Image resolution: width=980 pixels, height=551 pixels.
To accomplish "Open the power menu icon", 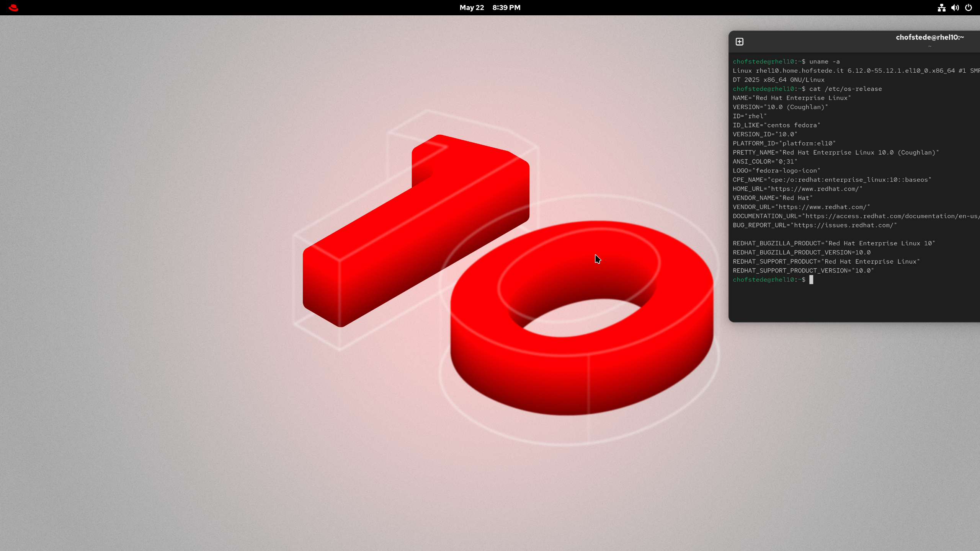I will [x=969, y=8].
